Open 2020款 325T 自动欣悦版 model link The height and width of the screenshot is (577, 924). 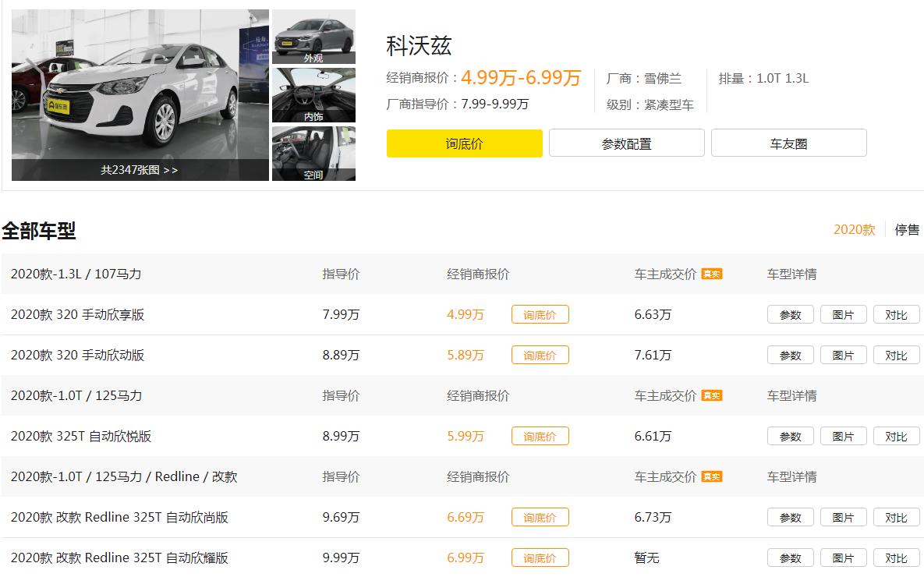81,436
